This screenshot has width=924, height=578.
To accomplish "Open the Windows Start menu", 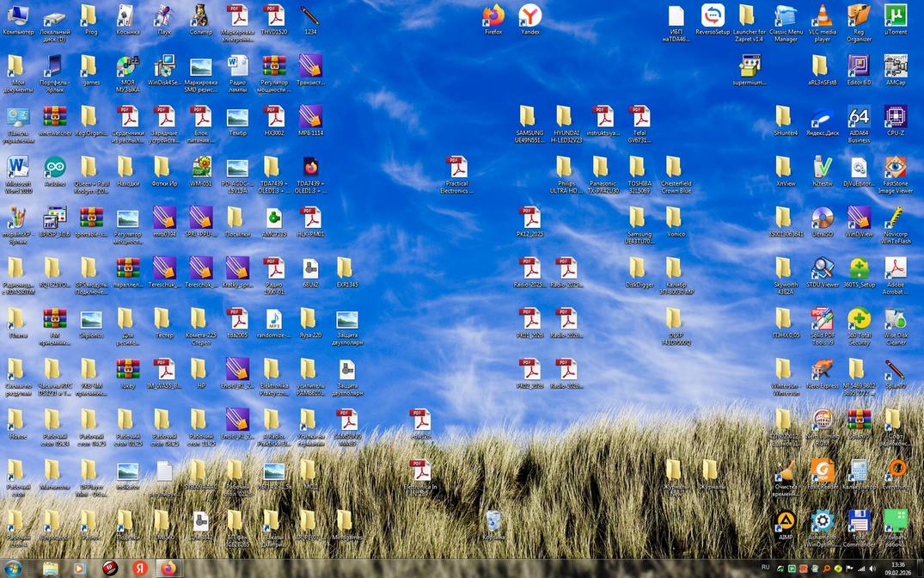I will tap(14, 569).
